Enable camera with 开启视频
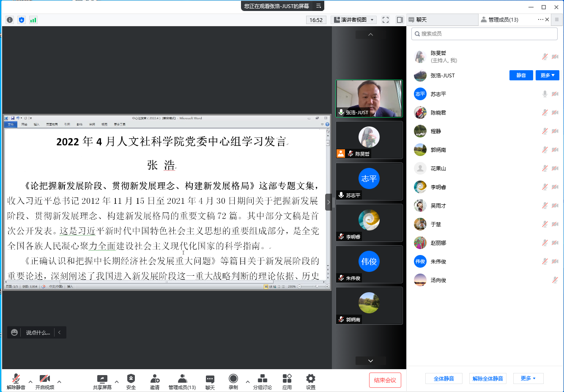564x392 pixels. (x=45, y=381)
